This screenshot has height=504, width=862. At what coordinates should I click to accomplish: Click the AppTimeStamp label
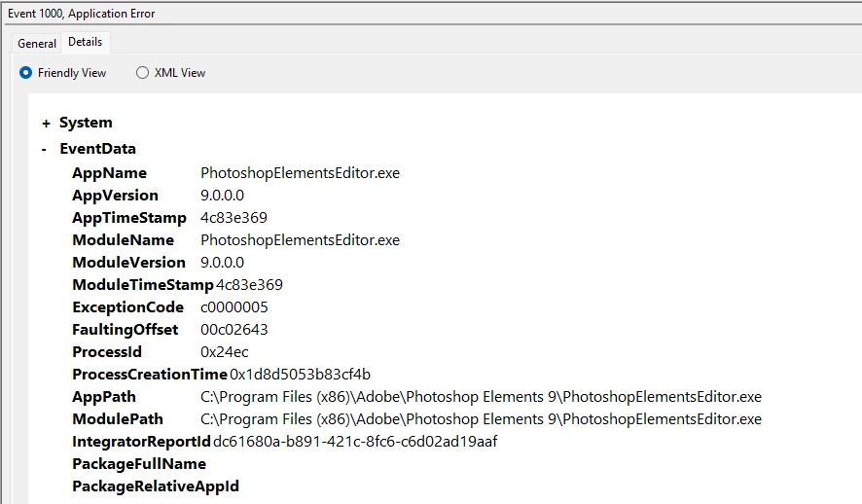pyautogui.click(x=129, y=218)
